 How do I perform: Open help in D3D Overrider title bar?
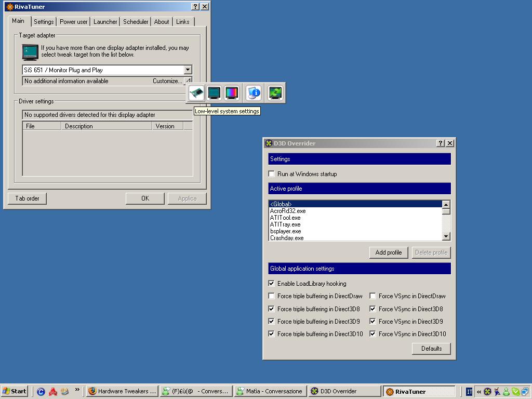click(x=441, y=143)
